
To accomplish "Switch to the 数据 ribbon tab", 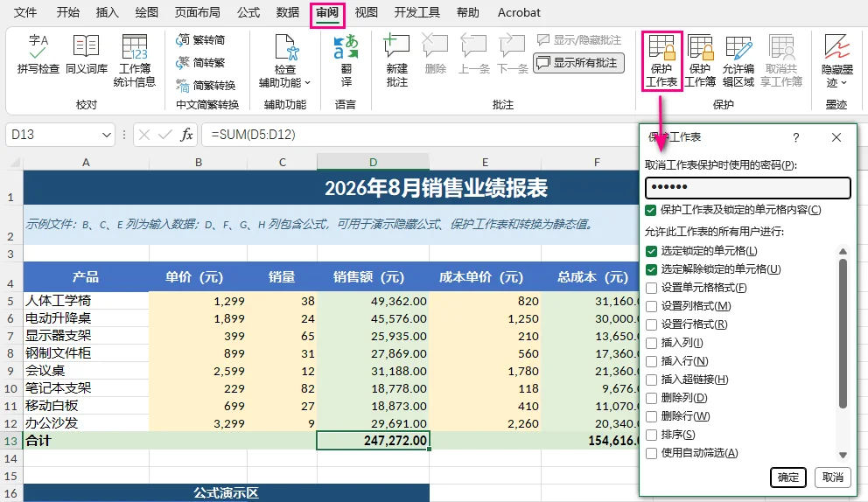I will click(287, 12).
